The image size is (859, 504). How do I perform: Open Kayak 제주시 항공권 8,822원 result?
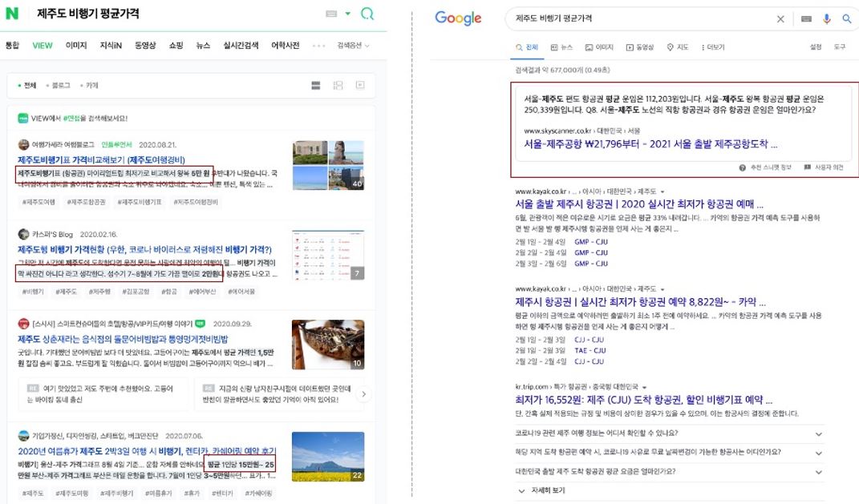(640, 301)
